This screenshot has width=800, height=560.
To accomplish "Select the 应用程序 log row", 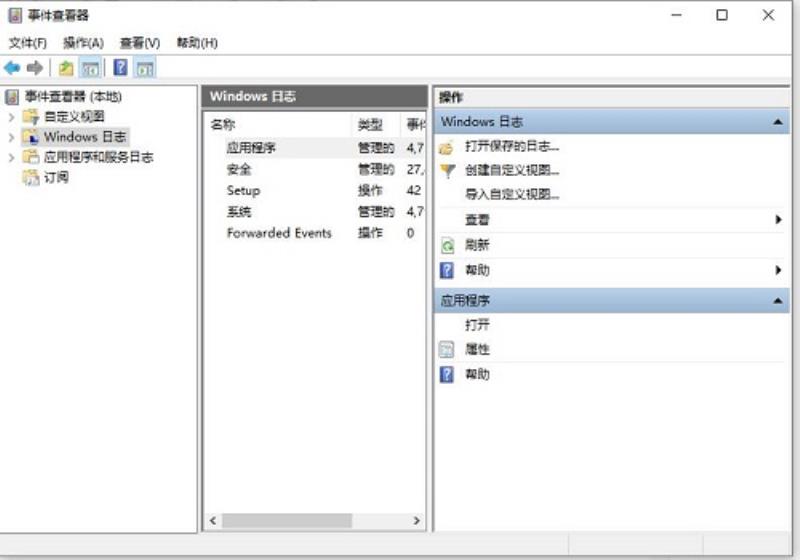I will (314, 148).
